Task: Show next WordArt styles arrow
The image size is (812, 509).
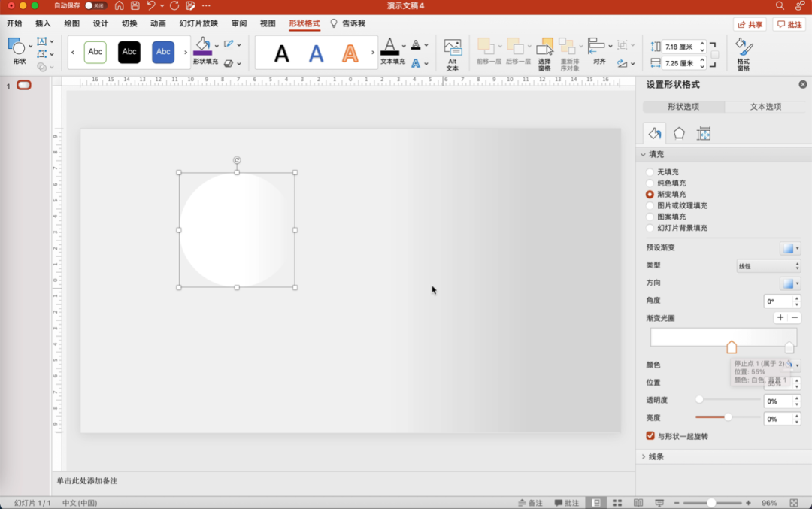Action: click(373, 53)
